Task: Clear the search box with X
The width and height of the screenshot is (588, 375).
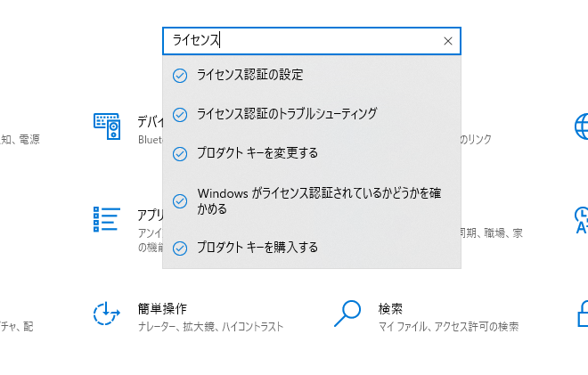Action: pos(448,41)
